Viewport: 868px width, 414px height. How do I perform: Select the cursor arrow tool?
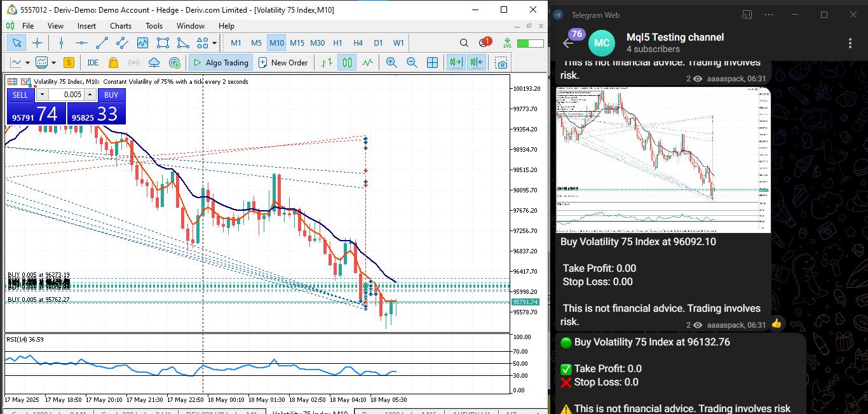17,43
